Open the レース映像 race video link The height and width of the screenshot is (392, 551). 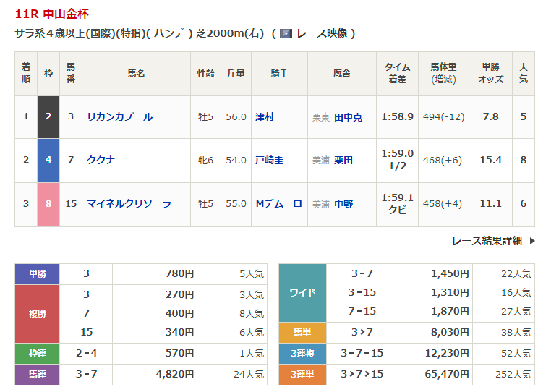[x=322, y=33]
